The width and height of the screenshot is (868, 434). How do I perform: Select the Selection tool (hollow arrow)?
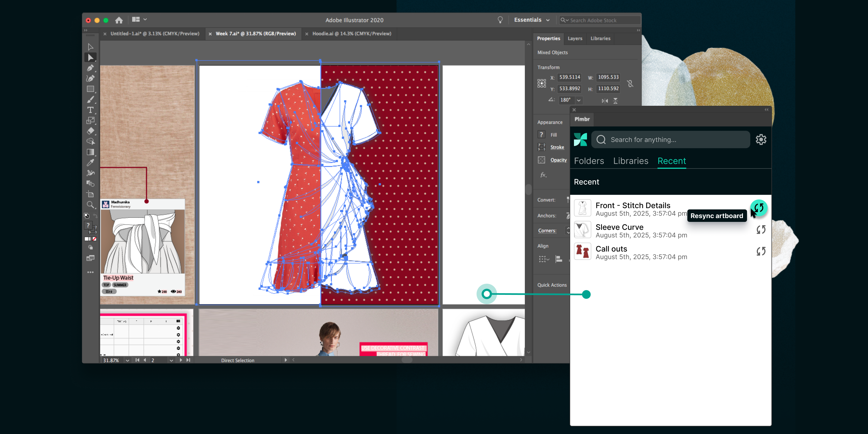[x=90, y=47]
